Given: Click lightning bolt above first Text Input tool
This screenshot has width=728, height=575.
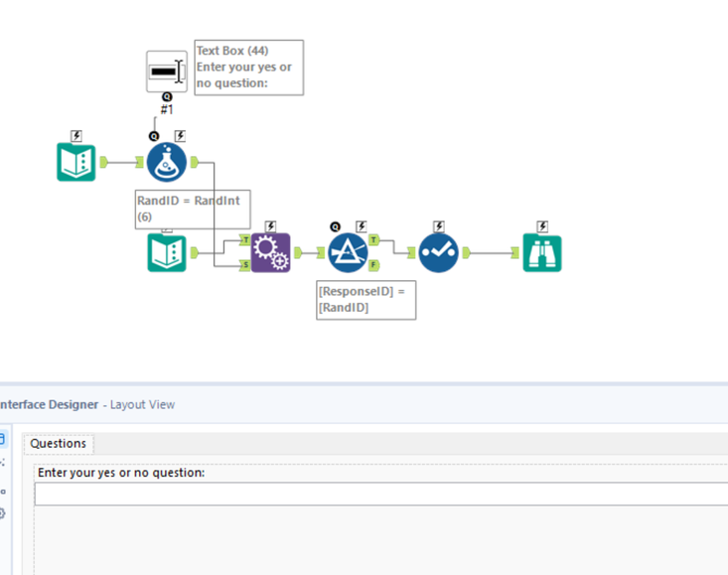Looking at the screenshot, I should tap(76, 136).
